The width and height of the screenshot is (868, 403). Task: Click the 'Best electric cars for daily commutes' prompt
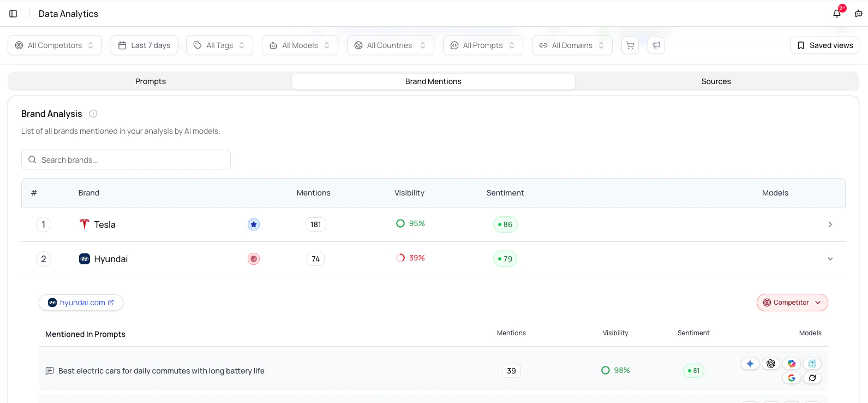pos(161,371)
